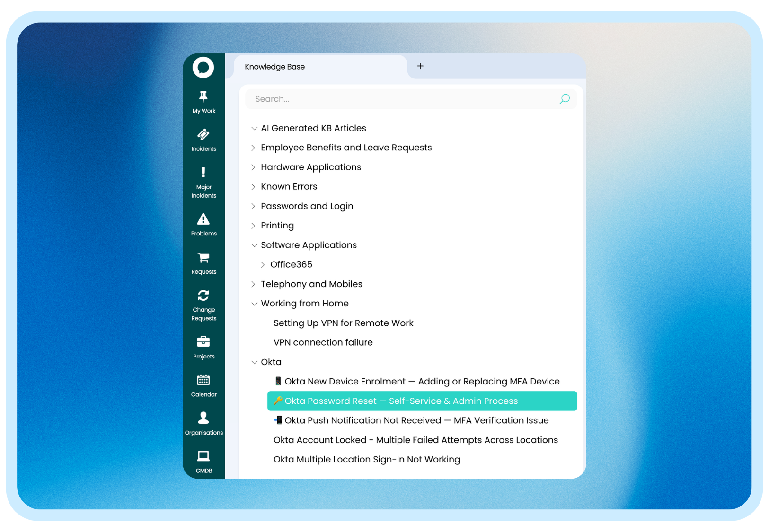Open Requests shopping cart icon
The height and width of the screenshot is (532, 769).
203,258
